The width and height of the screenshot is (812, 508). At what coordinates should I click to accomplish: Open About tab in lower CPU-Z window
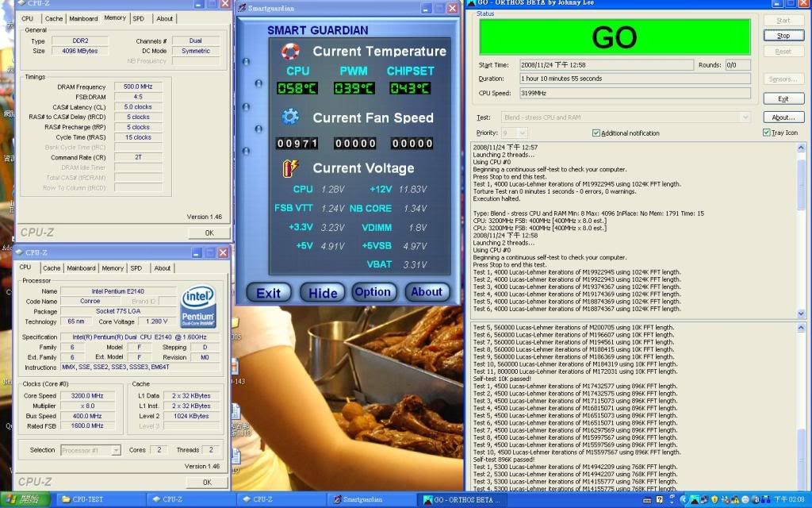pos(162,268)
